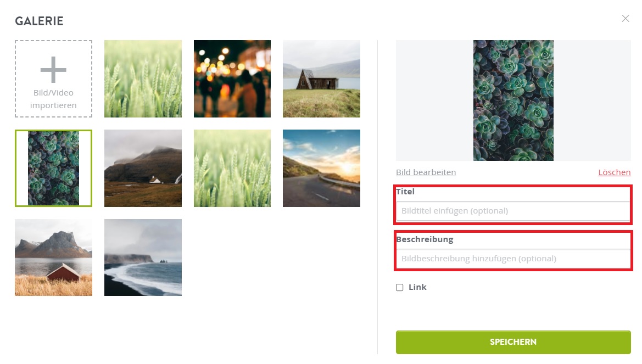Select the selected succulent plants thumbnail

click(x=54, y=169)
